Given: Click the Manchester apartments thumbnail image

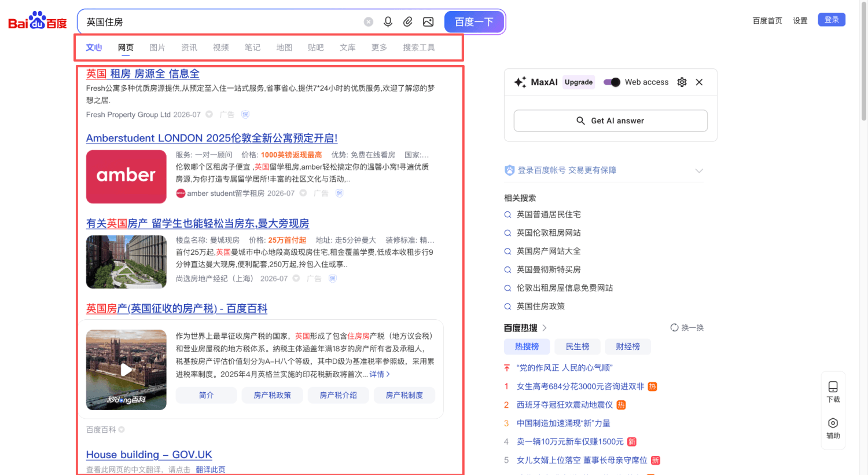Looking at the screenshot, I should 126,262.
